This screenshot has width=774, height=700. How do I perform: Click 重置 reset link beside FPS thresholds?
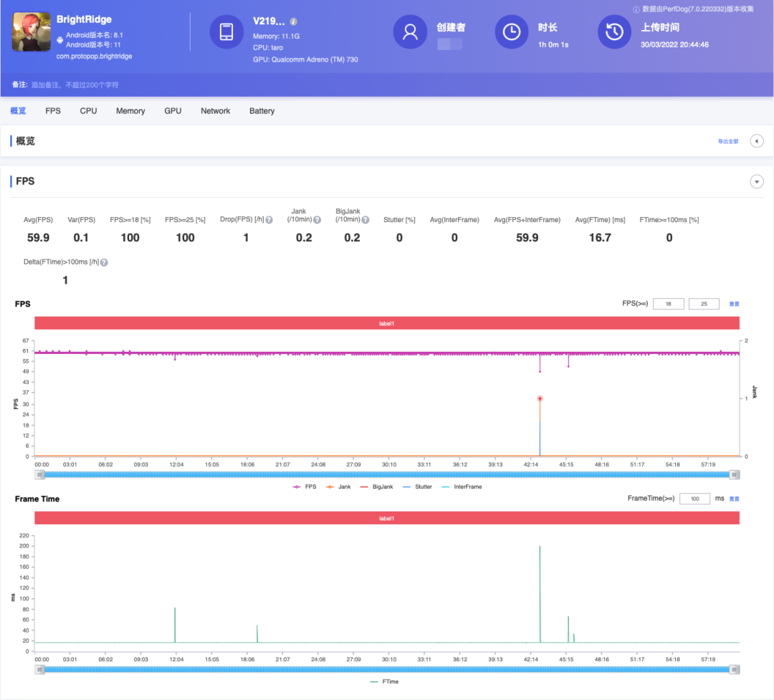(x=734, y=304)
